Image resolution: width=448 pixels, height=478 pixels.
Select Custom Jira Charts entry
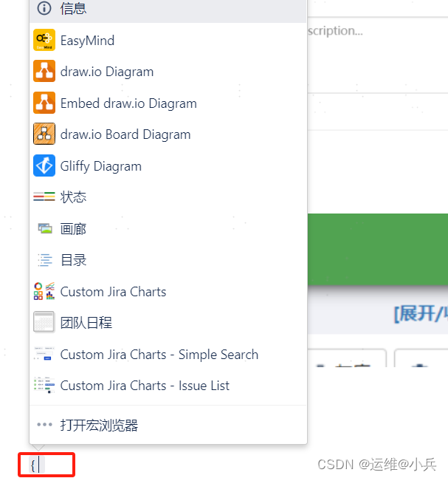168,291
